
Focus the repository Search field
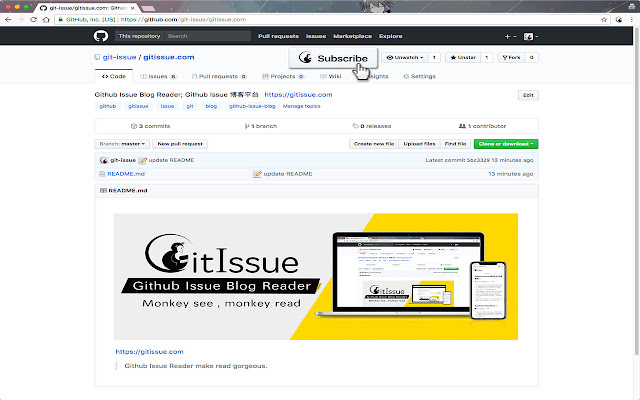[207, 36]
